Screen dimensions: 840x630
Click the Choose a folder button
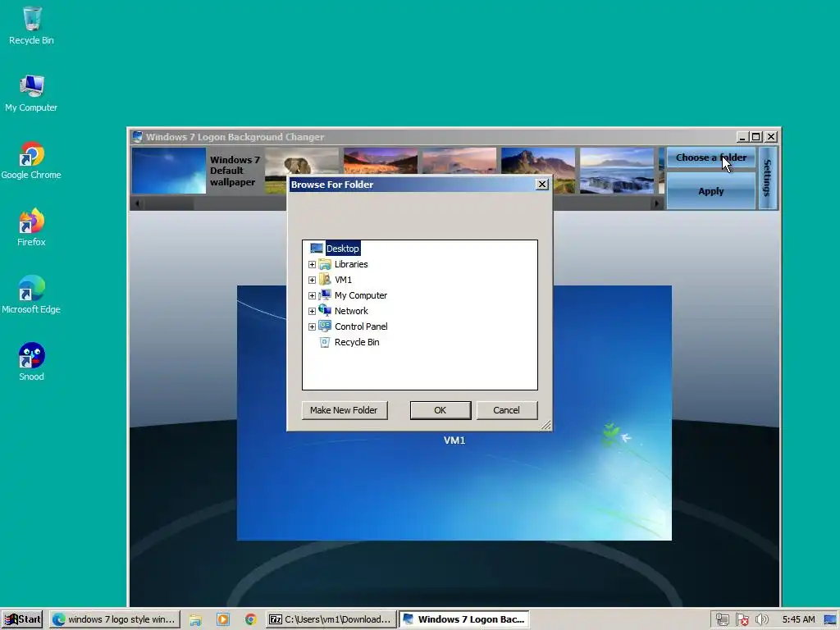pyautogui.click(x=711, y=157)
